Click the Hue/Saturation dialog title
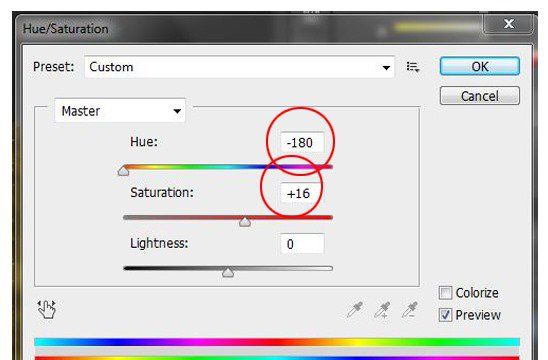This screenshot has width=548, height=360. tap(65, 29)
